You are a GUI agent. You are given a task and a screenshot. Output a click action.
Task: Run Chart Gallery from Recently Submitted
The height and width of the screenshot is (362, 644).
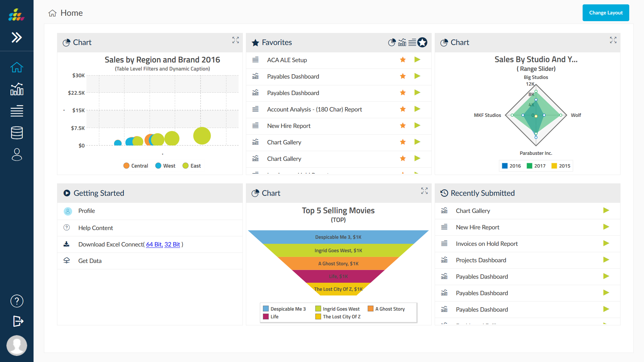pyautogui.click(x=606, y=210)
